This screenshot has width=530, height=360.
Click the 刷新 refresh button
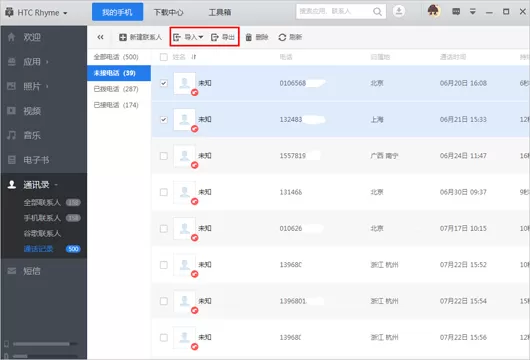290,37
